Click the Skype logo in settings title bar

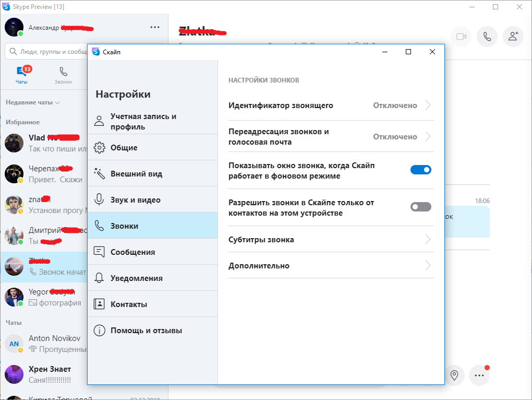coord(96,52)
